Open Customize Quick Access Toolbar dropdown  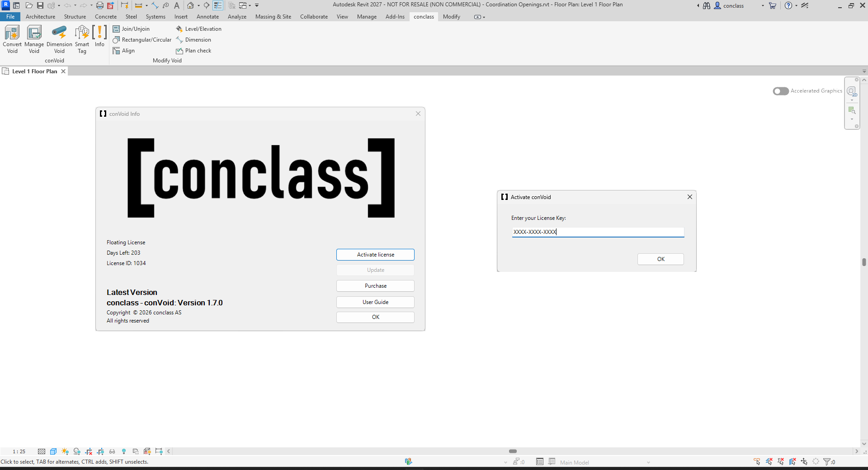257,5
